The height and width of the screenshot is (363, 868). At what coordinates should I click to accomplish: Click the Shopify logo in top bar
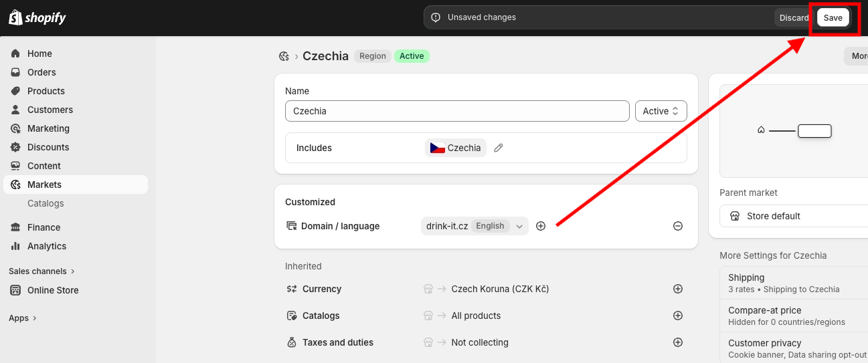pos(37,17)
